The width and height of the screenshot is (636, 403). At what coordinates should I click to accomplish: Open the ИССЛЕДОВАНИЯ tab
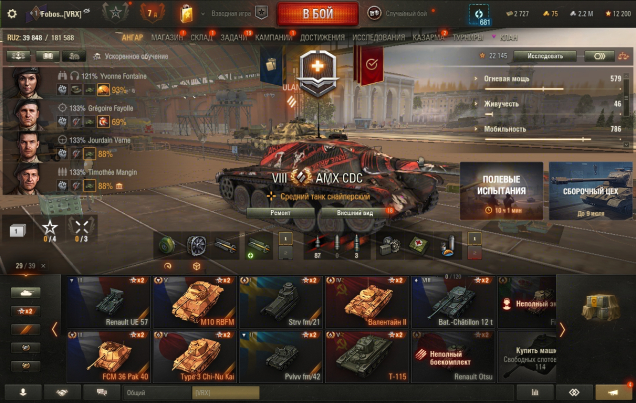pyautogui.click(x=378, y=38)
